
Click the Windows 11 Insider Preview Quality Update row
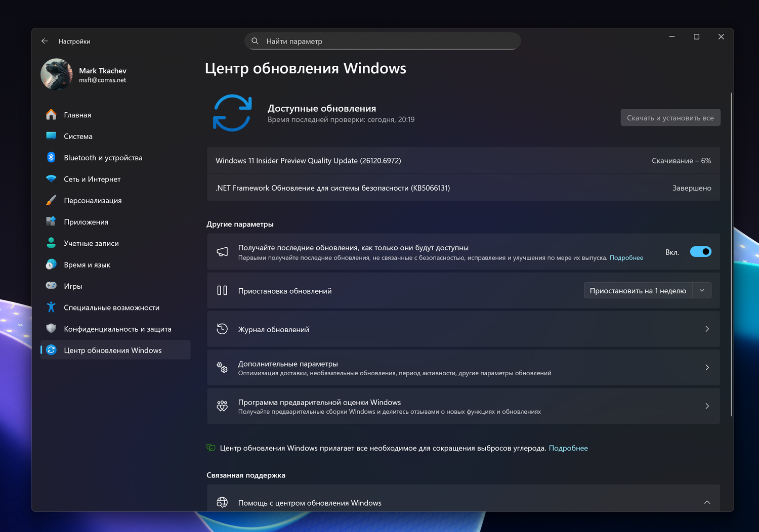(463, 160)
